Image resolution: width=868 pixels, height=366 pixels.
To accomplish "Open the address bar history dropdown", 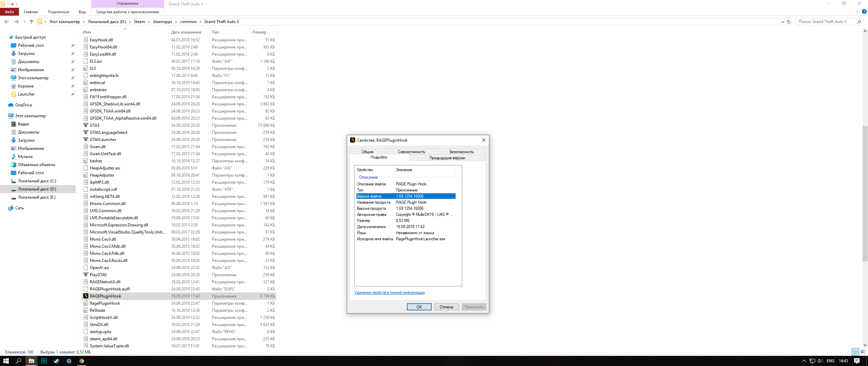I will click(x=783, y=22).
